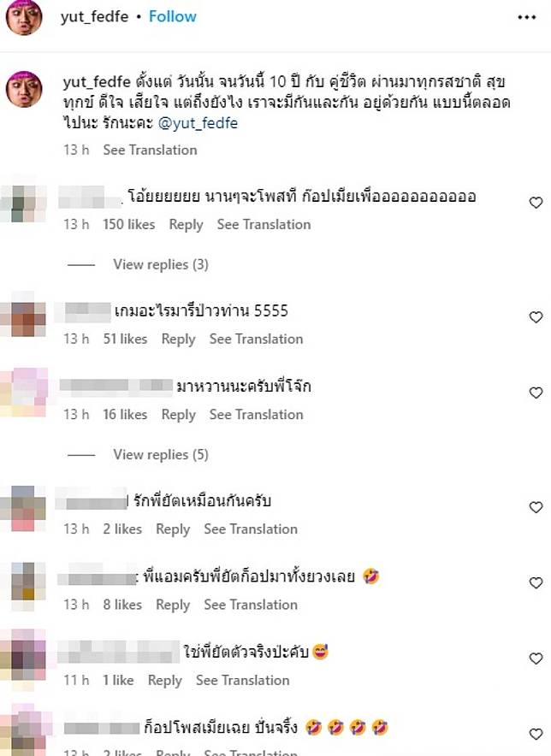Reply to the comment with 51 likes
This screenshot has width=551, height=756.
coord(178,339)
